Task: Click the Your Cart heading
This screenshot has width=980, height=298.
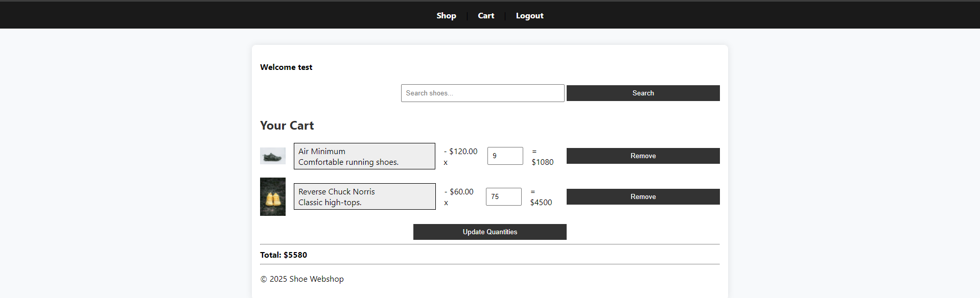Action: coord(287,126)
